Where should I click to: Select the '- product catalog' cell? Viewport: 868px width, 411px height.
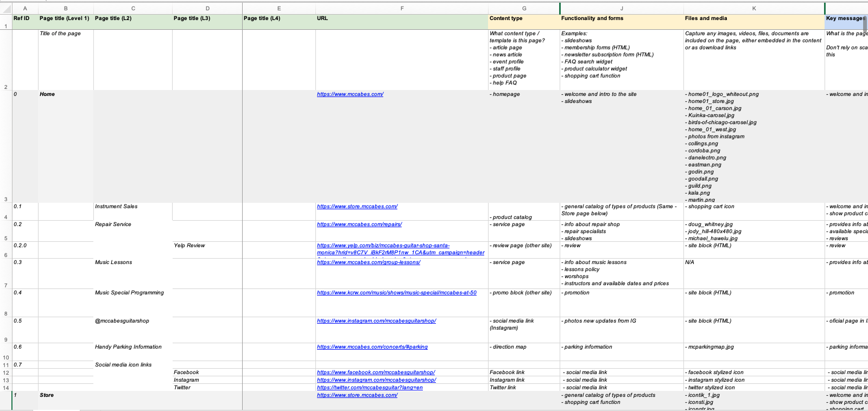524,211
